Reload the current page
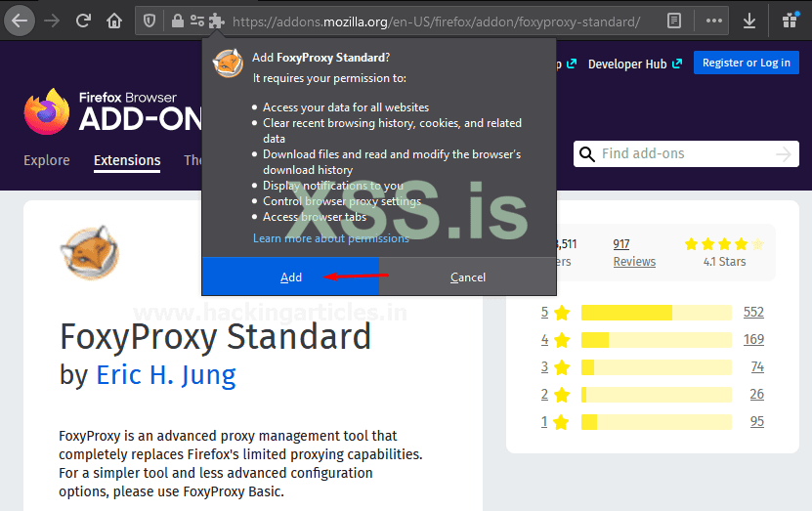Viewport: 812px width, 511px height. (x=83, y=21)
